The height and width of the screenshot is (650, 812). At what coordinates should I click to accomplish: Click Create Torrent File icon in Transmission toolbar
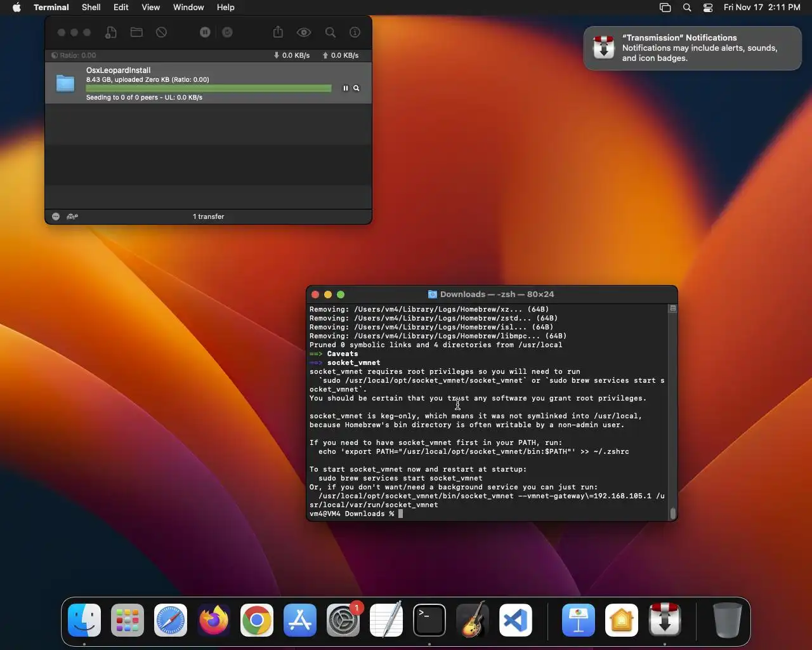pyautogui.click(x=111, y=32)
